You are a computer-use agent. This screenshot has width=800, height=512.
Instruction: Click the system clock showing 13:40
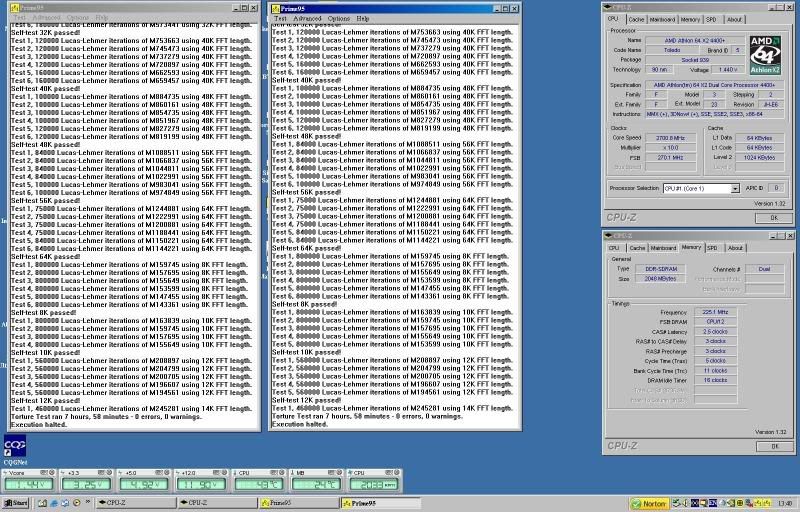click(x=785, y=503)
